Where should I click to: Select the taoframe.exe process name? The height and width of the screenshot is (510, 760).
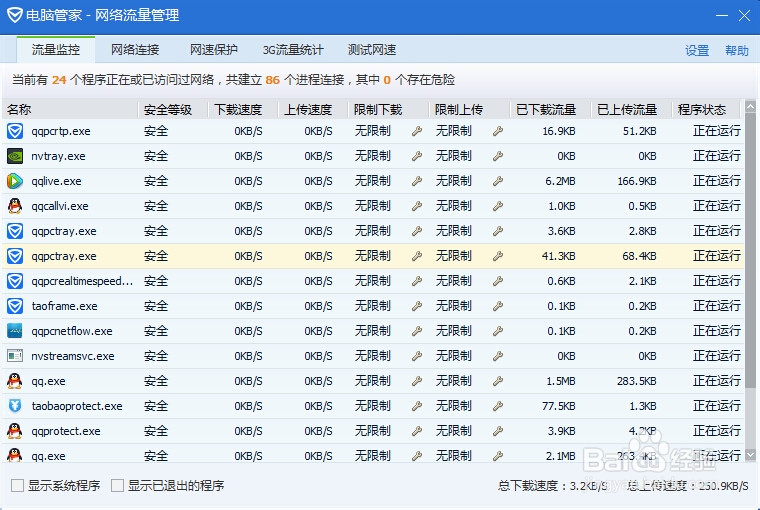click(64, 306)
